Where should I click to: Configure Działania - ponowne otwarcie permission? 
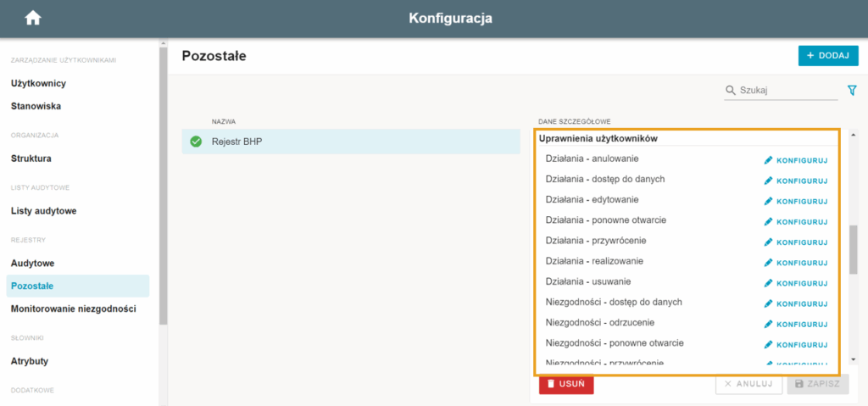[x=796, y=222]
